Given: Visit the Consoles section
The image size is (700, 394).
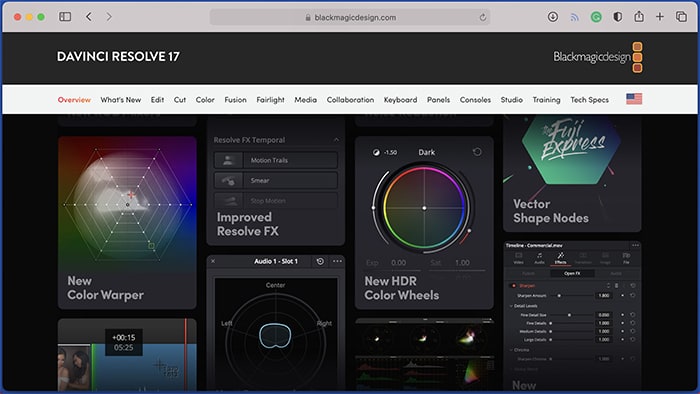Looking at the screenshot, I should click(x=475, y=100).
